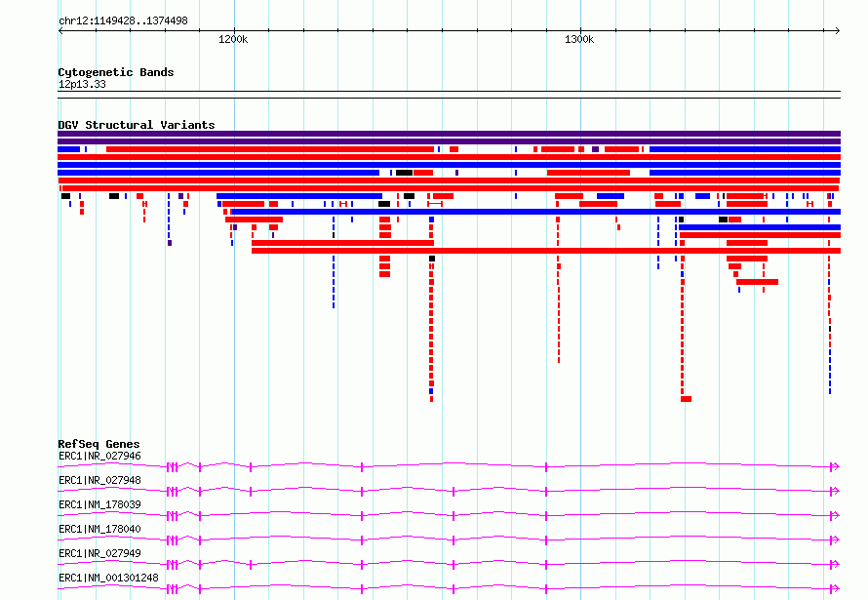Click the ERC1|NR_027948 transcript label
This screenshot has width=868, height=600.
click(99, 480)
